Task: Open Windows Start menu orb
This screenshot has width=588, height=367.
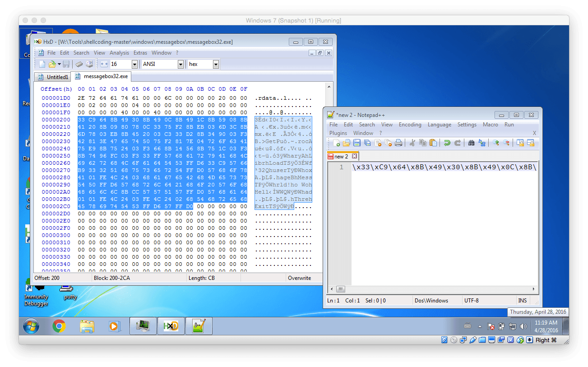Action: pos(31,326)
